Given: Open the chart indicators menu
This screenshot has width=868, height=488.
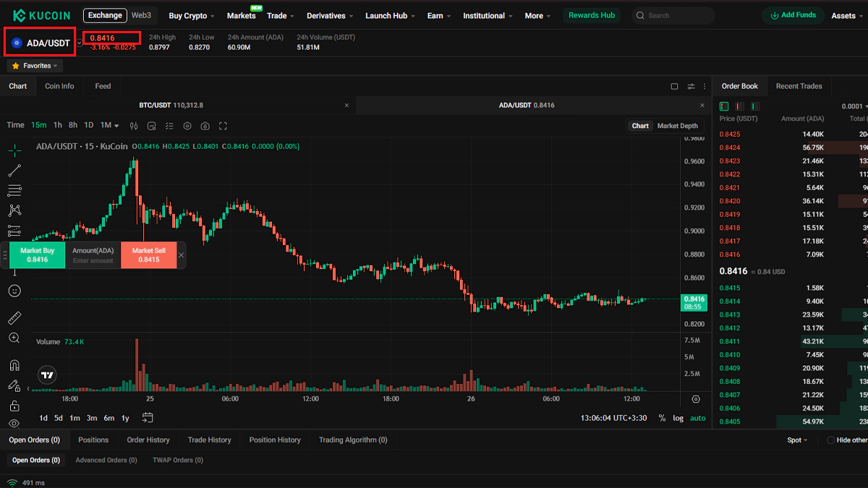Looking at the screenshot, I should click(152, 126).
